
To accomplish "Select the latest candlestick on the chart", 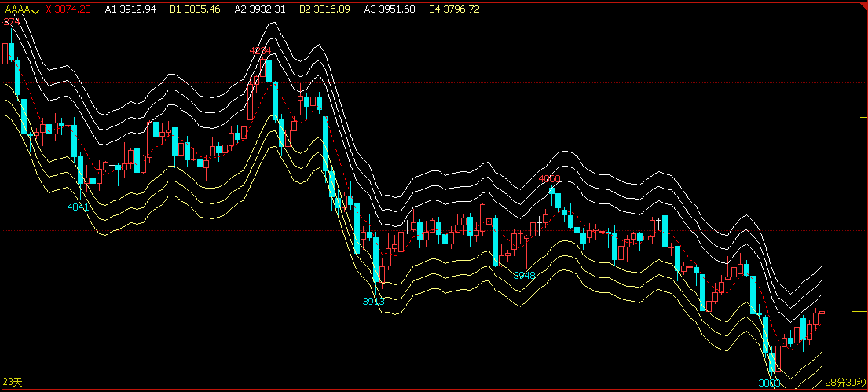I will (x=822, y=312).
